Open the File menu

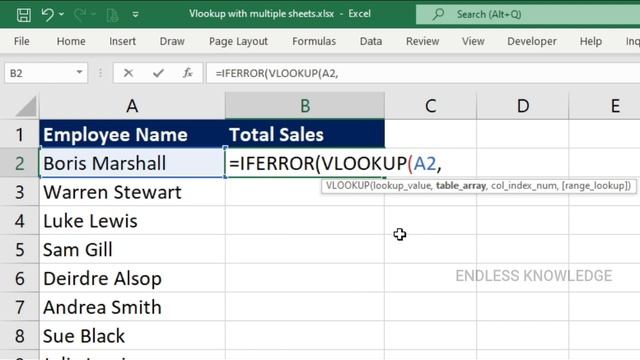tap(22, 41)
